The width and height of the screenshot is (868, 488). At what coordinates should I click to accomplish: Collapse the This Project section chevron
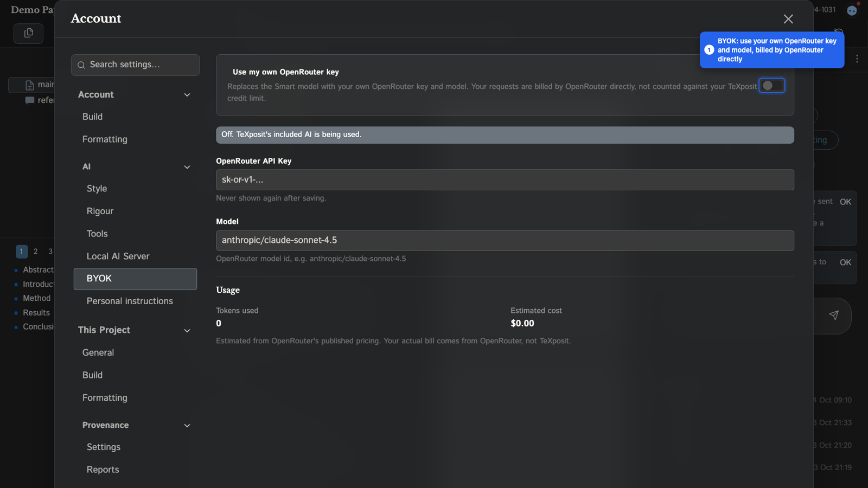pyautogui.click(x=187, y=330)
